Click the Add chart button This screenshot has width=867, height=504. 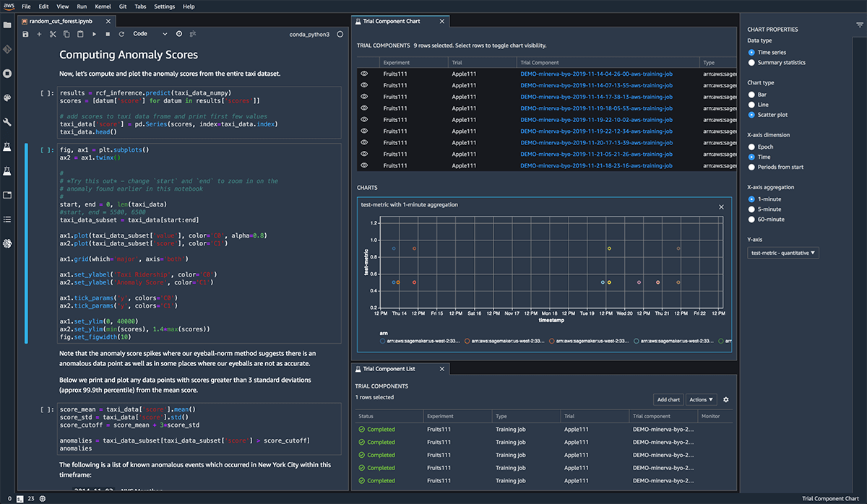pyautogui.click(x=668, y=399)
